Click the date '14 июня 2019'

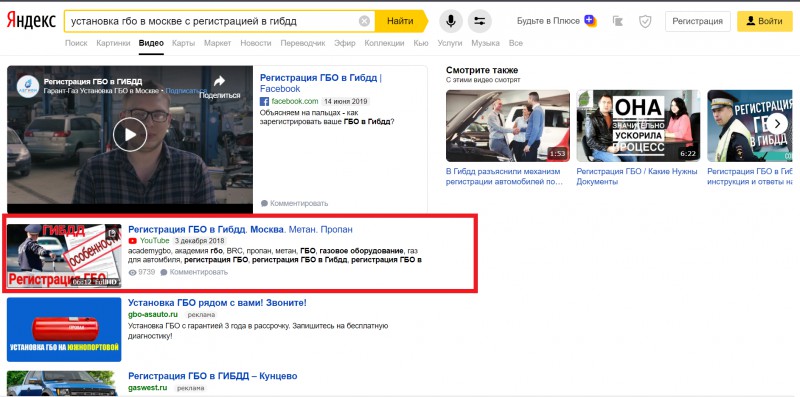[346, 101]
